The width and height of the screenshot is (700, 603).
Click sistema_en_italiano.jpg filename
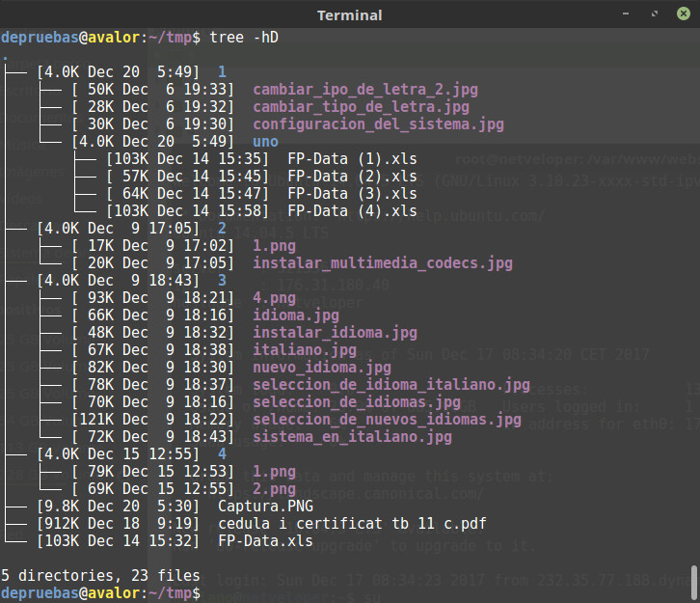coord(352,437)
